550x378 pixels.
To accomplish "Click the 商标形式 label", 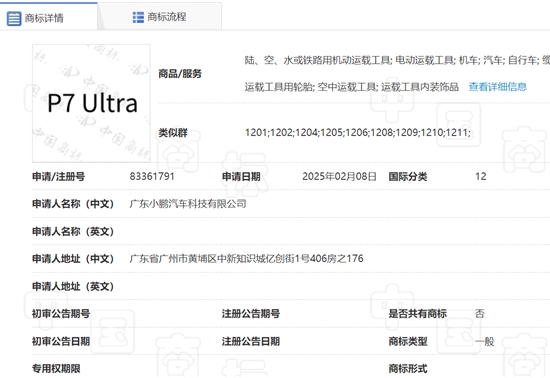I will point(408,369).
